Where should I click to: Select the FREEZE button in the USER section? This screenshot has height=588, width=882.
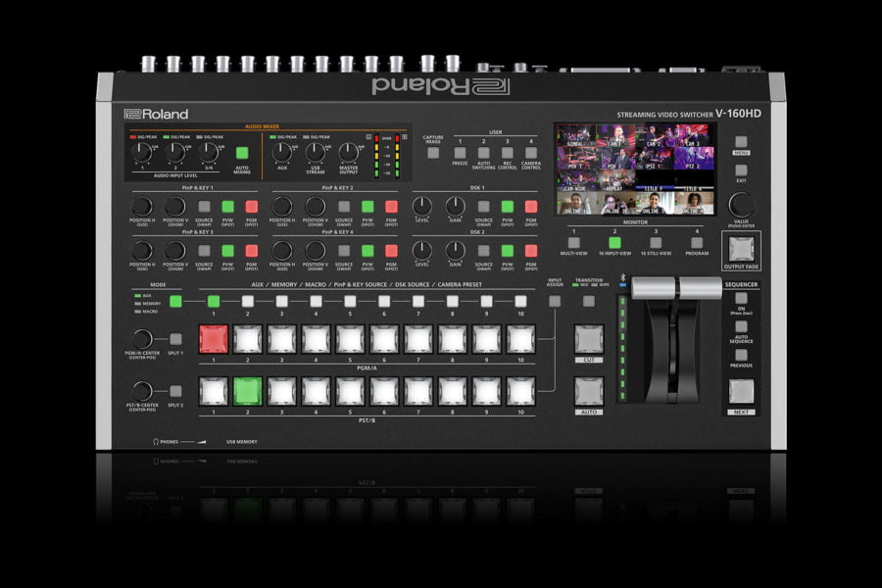coord(461,152)
